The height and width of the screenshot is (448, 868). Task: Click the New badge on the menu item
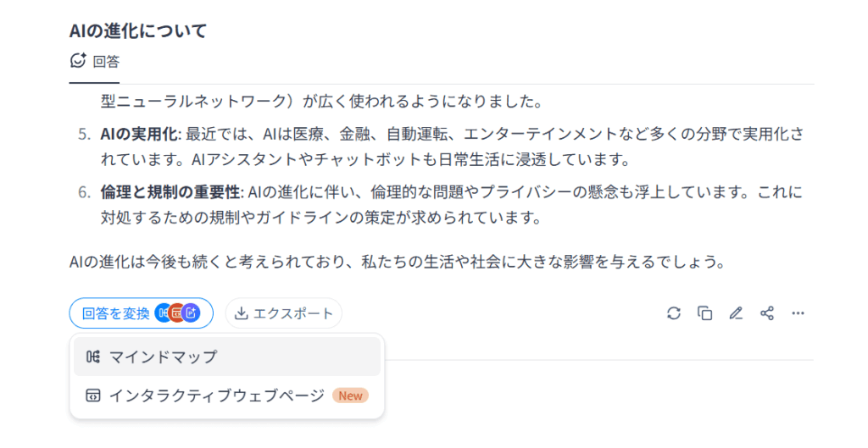(x=350, y=395)
